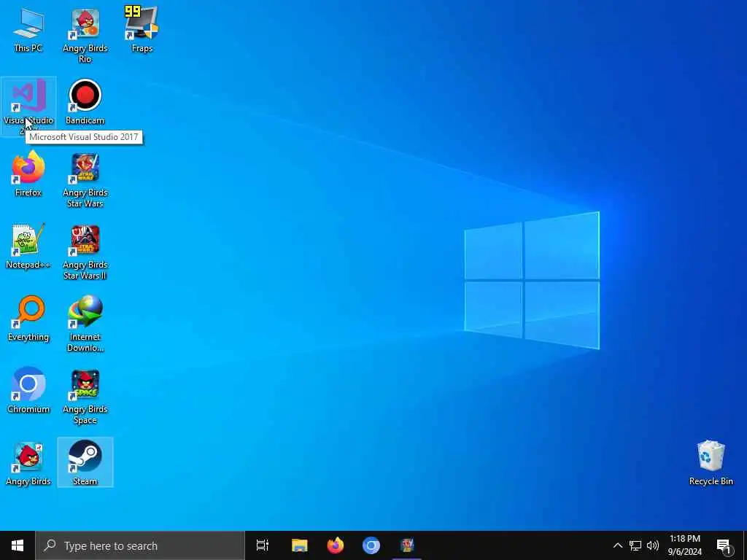
Task: Open Task View from the taskbar
Action: click(263, 545)
